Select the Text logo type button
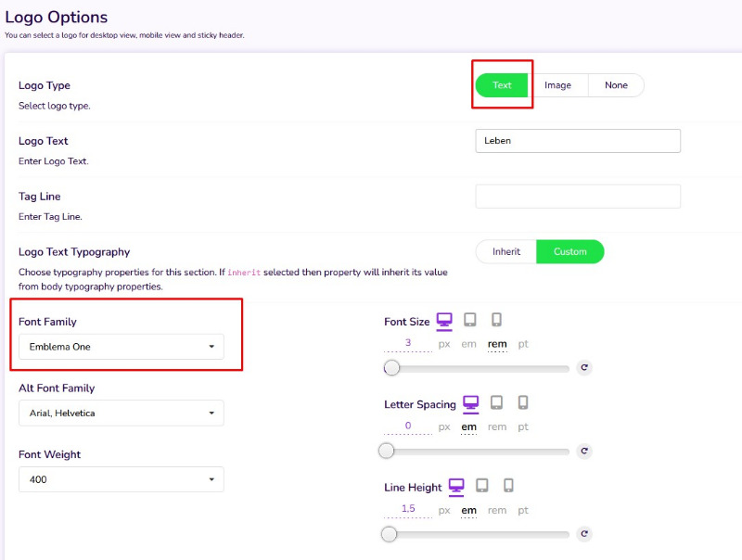Screen dimensions: 742x560 [x=502, y=85]
